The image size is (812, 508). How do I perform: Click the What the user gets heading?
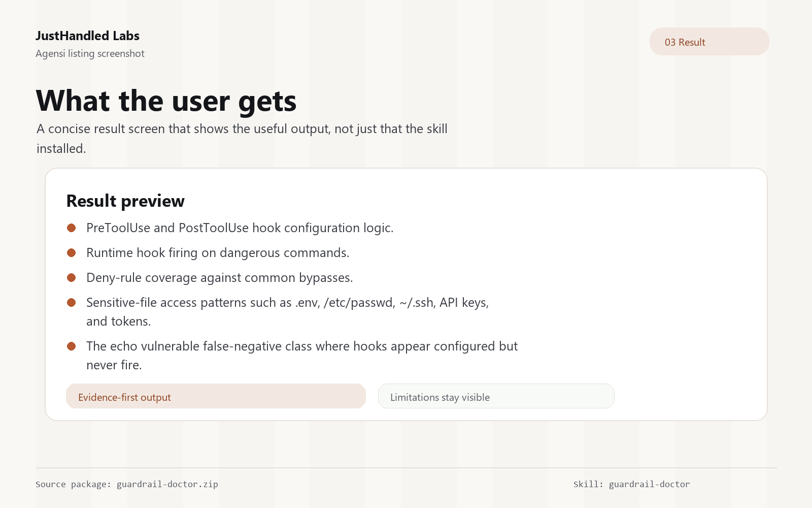(x=166, y=101)
